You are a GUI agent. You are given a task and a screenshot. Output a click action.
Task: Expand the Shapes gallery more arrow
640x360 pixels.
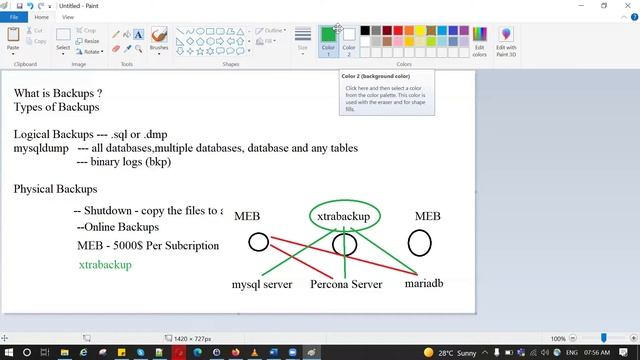[249, 51]
